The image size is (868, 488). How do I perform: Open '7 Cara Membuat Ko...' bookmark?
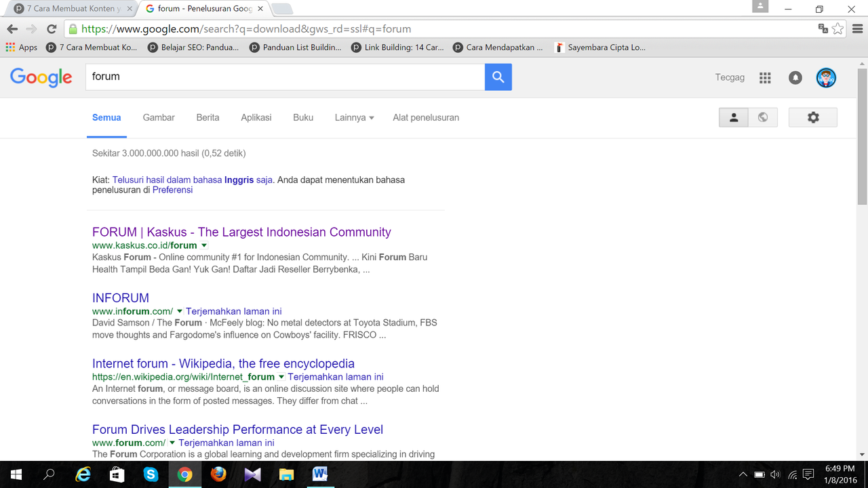[x=92, y=47]
